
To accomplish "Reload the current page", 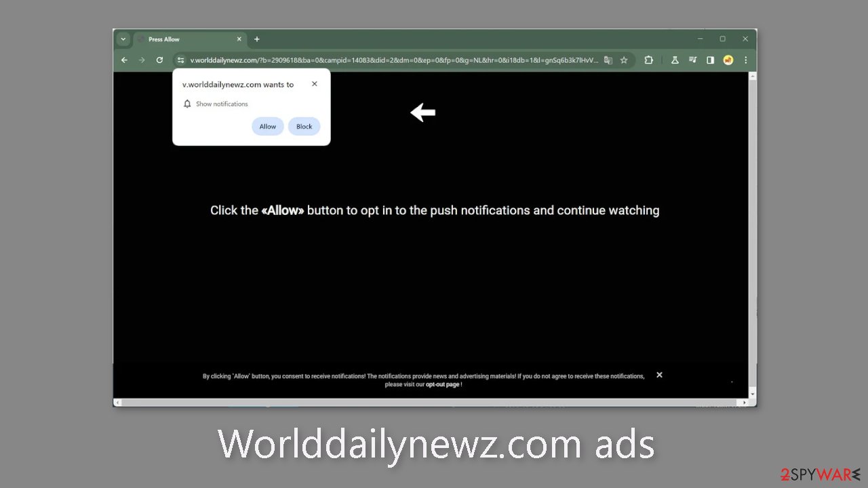I will 159,60.
